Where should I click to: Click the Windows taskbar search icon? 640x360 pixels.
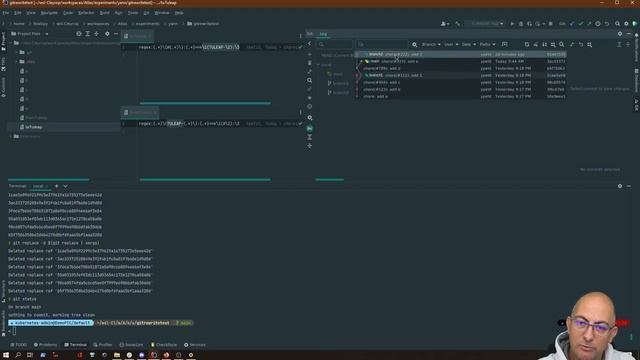click(18, 355)
